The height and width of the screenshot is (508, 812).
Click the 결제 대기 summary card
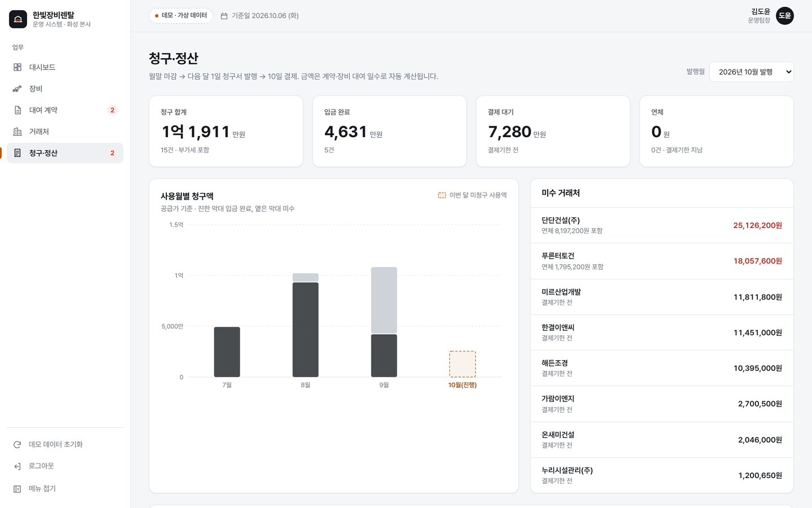click(553, 131)
